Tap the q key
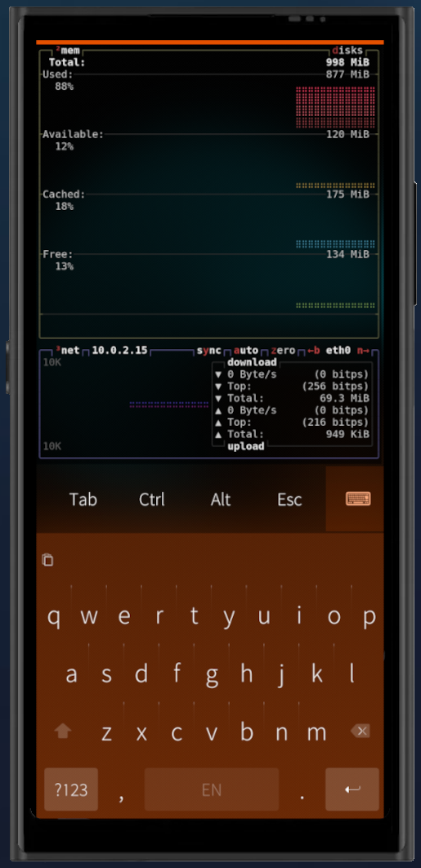The height and width of the screenshot is (868, 421). (x=54, y=616)
